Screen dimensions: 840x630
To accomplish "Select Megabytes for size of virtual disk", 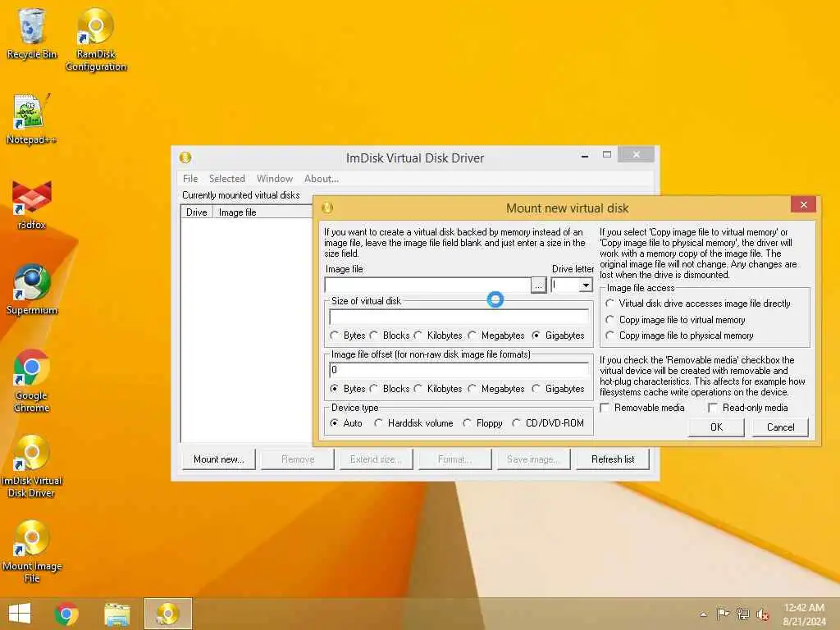I will 496,336.
